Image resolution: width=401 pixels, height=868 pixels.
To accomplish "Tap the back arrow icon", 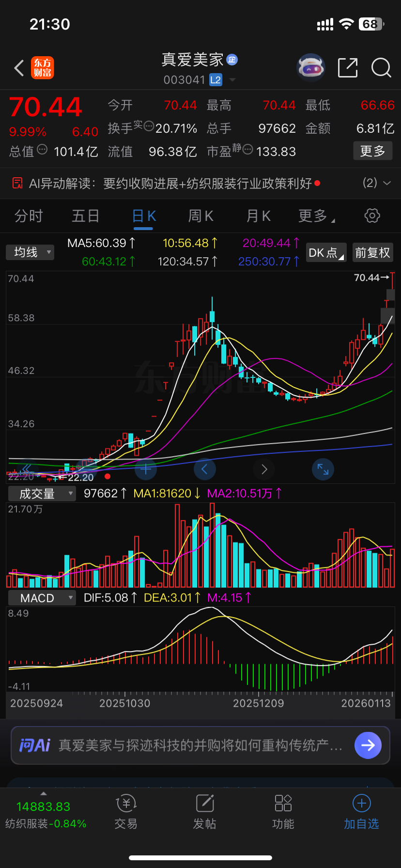I will [x=19, y=68].
